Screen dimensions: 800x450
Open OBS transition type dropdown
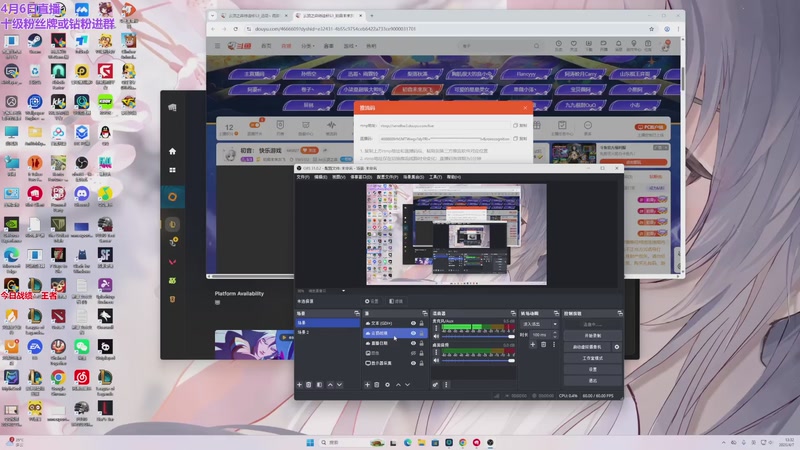(539, 324)
